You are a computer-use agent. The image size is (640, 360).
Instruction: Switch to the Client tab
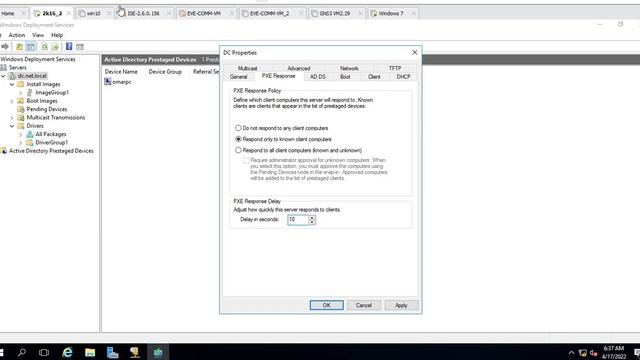pyautogui.click(x=374, y=77)
